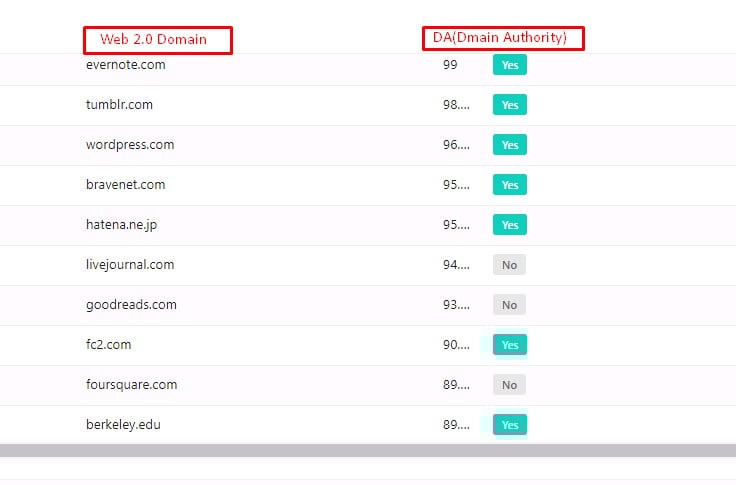Select the goodreads.com domain cell
Image resolution: width=736 pixels, height=485 pixels.
[131, 305]
